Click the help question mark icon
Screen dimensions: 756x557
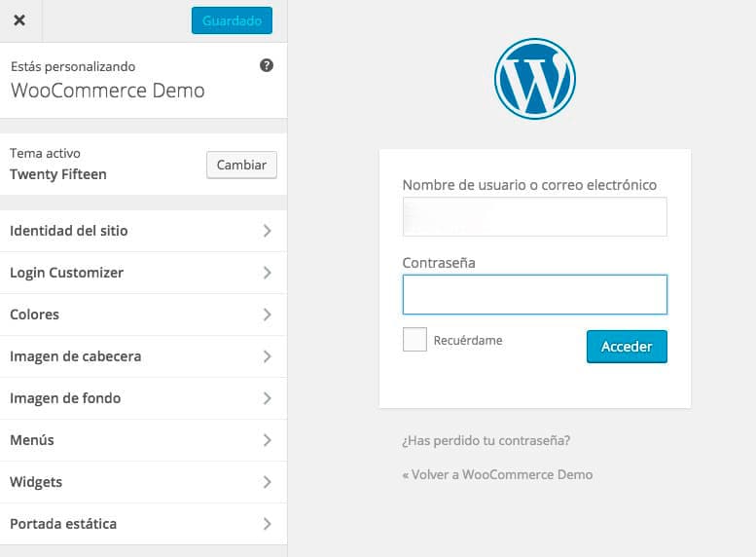[x=267, y=65]
